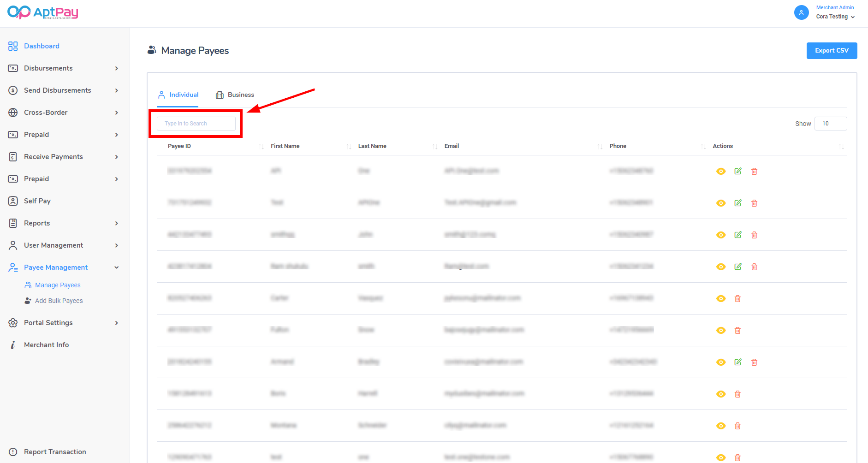The height and width of the screenshot is (463, 868).
Task: Click the Merchant Info sidebar icon
Action: point(13,345)
